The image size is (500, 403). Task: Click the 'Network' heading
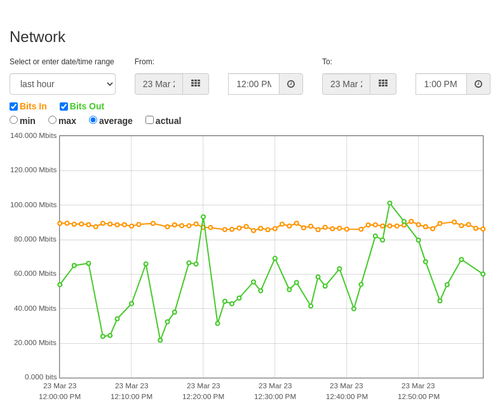pos(37,37)
